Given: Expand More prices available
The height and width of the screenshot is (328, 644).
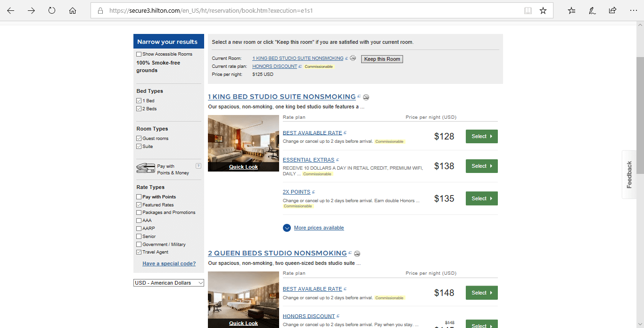Looking at the screenshot, I should tap(319, 228).
